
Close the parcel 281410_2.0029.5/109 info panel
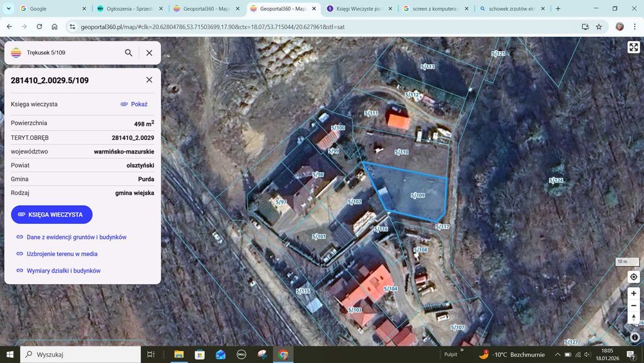coord(149,80)
